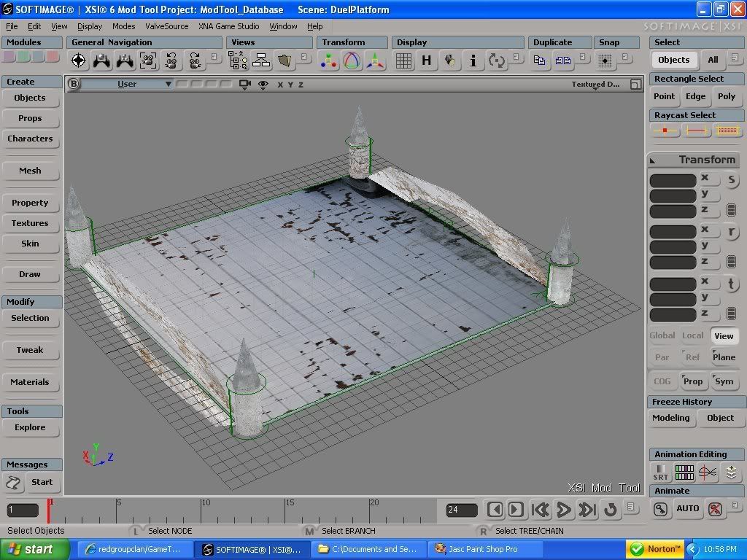Open the Duplicate group options menu icon
This screenshot has width=747, height=560.
click(583, 57)
